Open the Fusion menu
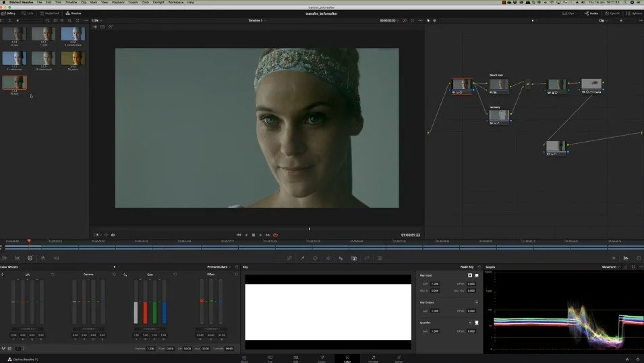Image resolution: width=644 pixels, height=363 pixels. pos(133,2)
